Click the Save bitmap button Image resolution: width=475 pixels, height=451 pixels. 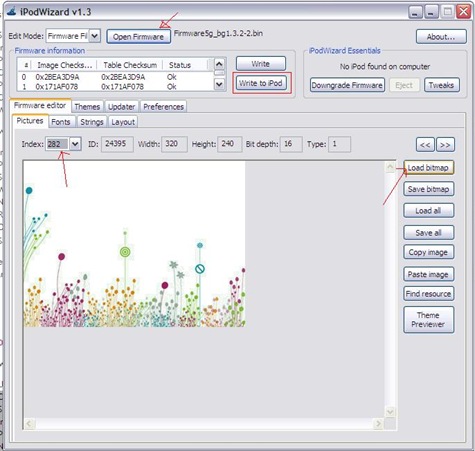point(428,189)
